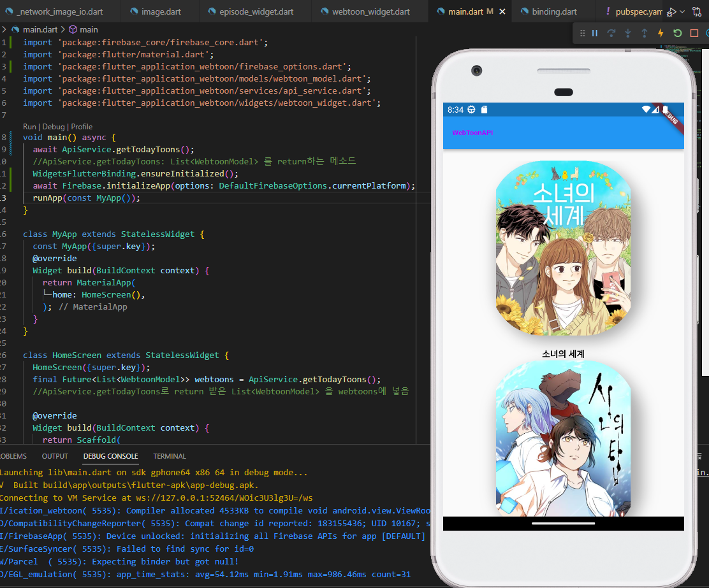This screenshot has width=709, height=588.
Task: Click the home: HomeScreen() line
Action: tap(99, 295)
